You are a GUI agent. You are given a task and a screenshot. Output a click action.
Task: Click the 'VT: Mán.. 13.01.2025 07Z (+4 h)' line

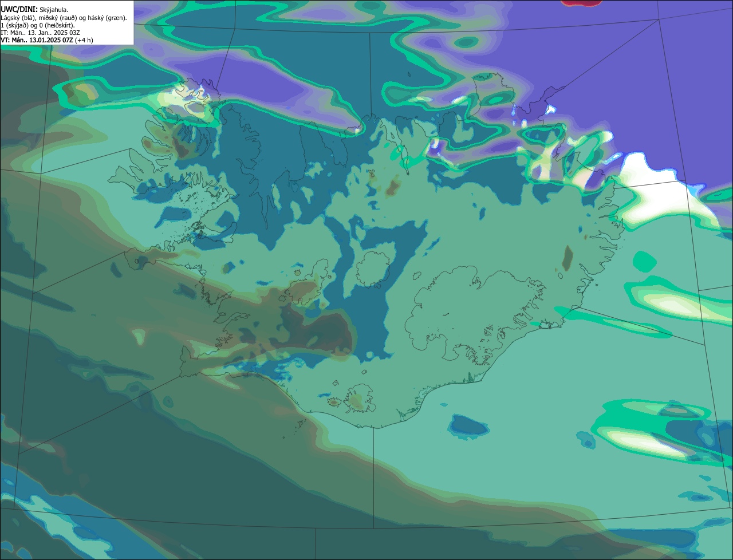(x=47, y=40)
